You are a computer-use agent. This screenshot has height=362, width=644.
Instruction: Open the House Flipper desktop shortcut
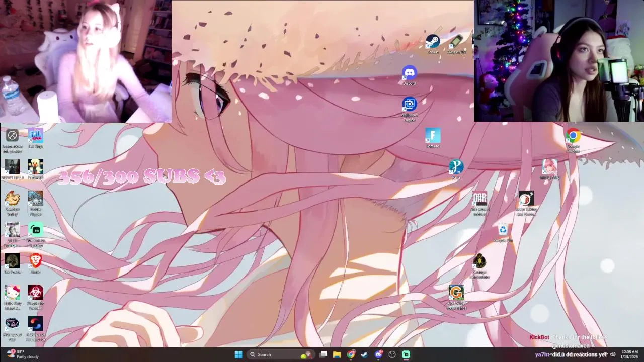coord(35,204)
